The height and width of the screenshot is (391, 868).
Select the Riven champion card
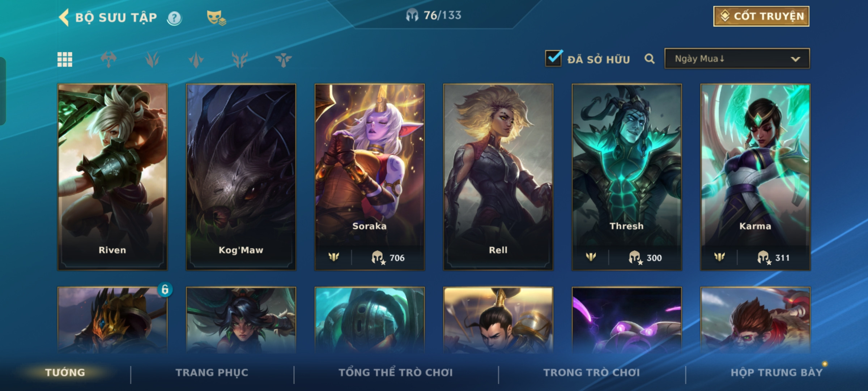click(x=112, y=177)
